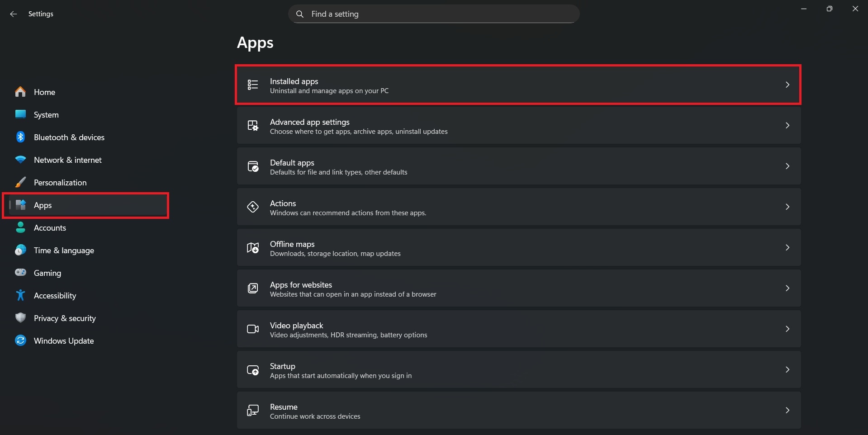Click the back arrow button
The image size is (868, 435).
(x=13, y=14)
